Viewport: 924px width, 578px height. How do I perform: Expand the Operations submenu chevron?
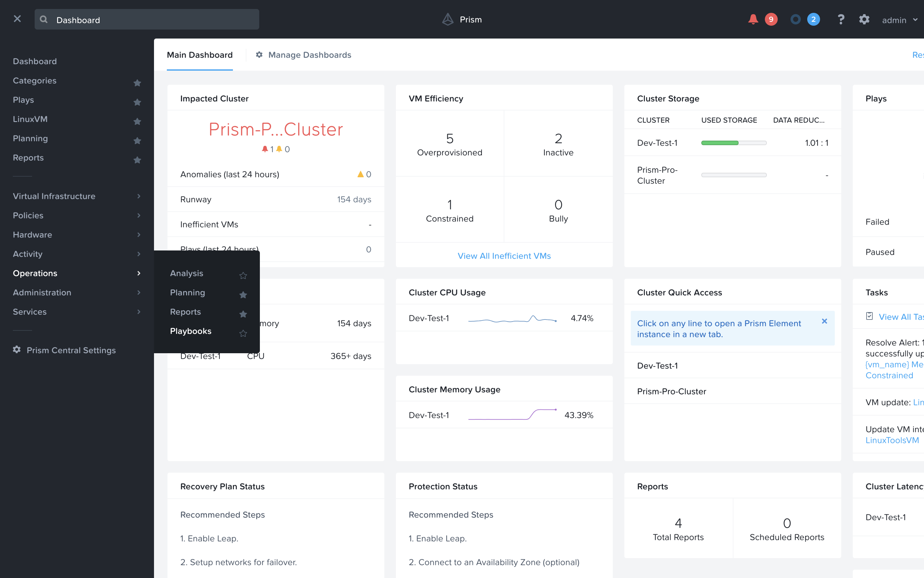[139, 273]
